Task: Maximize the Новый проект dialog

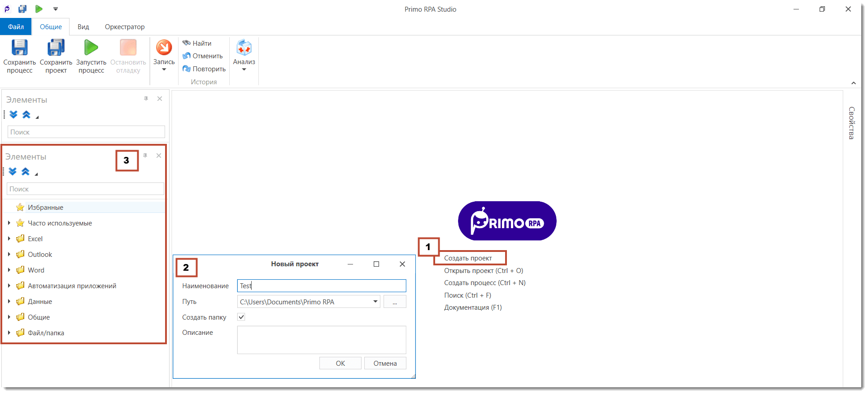Action: coord(376,264)
